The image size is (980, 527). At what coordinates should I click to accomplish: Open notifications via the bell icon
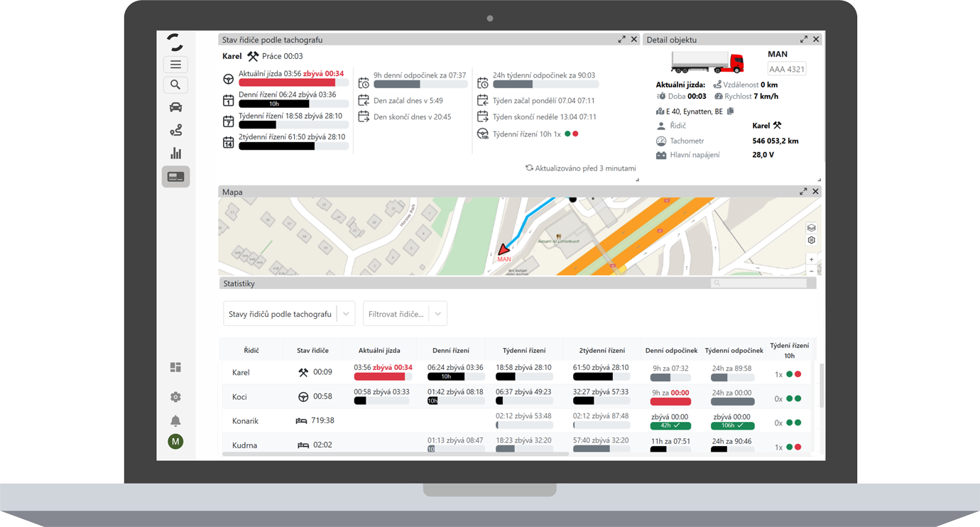pyautogui.click(x=175, y=420)
